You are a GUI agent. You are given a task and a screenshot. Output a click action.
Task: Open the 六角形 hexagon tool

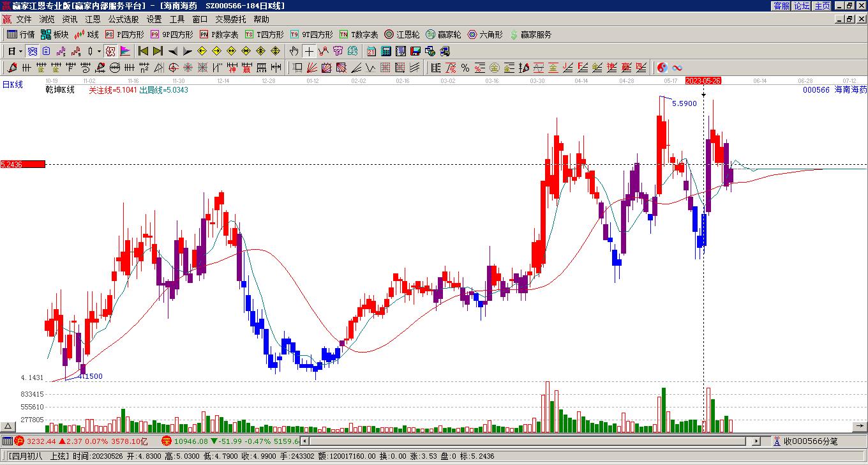[x=485, y=34]
